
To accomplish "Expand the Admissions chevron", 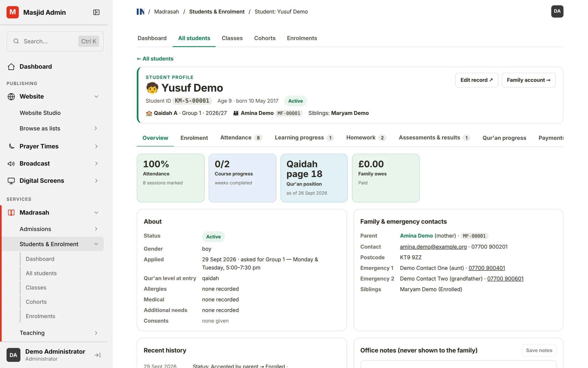I will (x=96, y=229).
